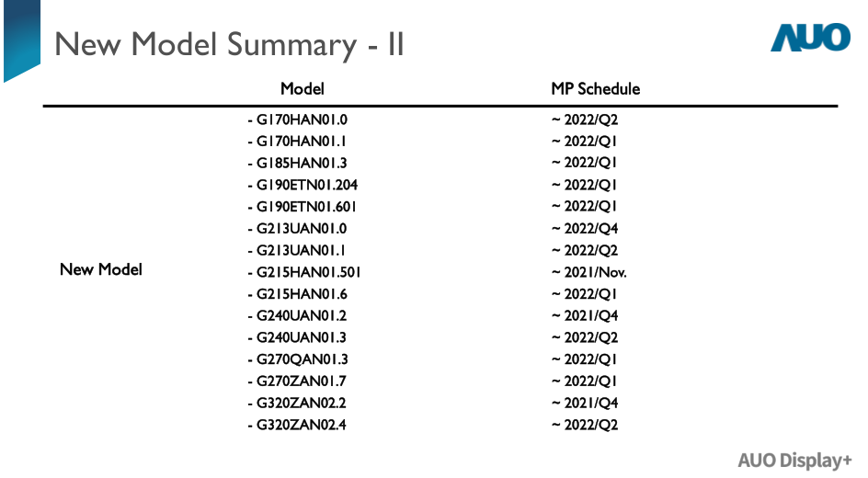Click the schedule date for G213UAN01.0
This screenshot has height=478, width=868.
(x=585, y=229)
